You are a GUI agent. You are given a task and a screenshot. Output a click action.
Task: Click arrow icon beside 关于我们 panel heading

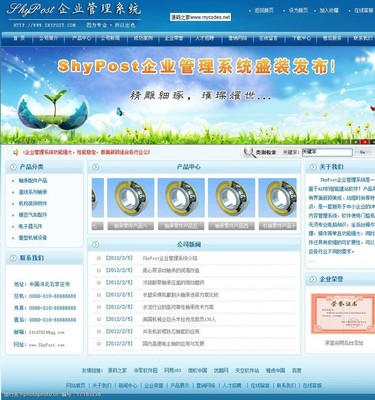[x=312, y=167]
